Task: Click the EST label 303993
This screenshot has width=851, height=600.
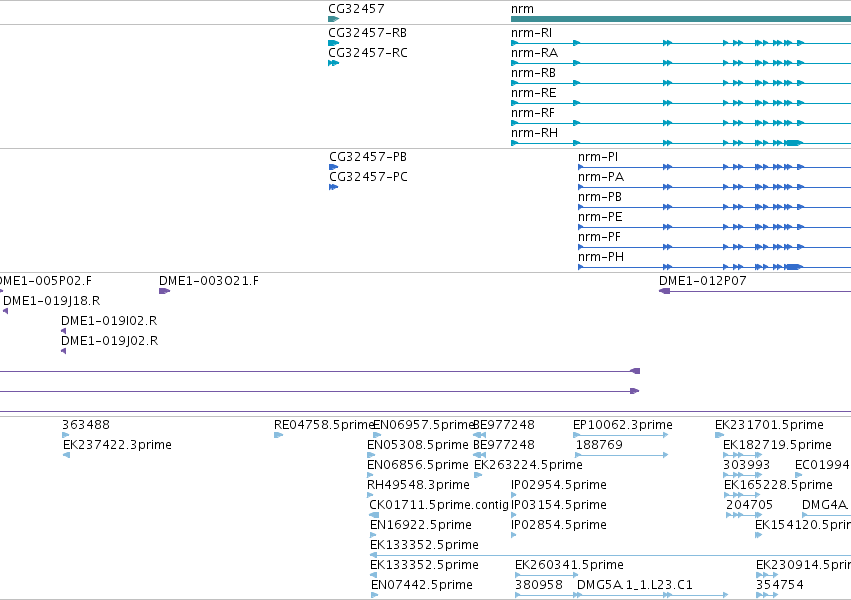Action: click(x=746, y=465)
